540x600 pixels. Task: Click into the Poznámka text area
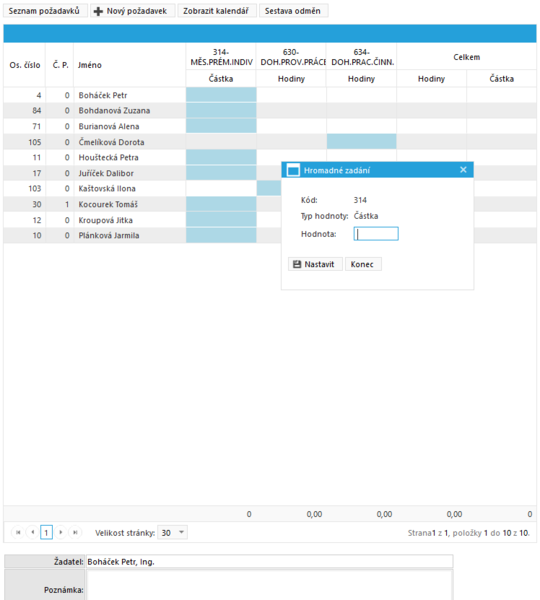pyautogui.click(x=269, y=585)
